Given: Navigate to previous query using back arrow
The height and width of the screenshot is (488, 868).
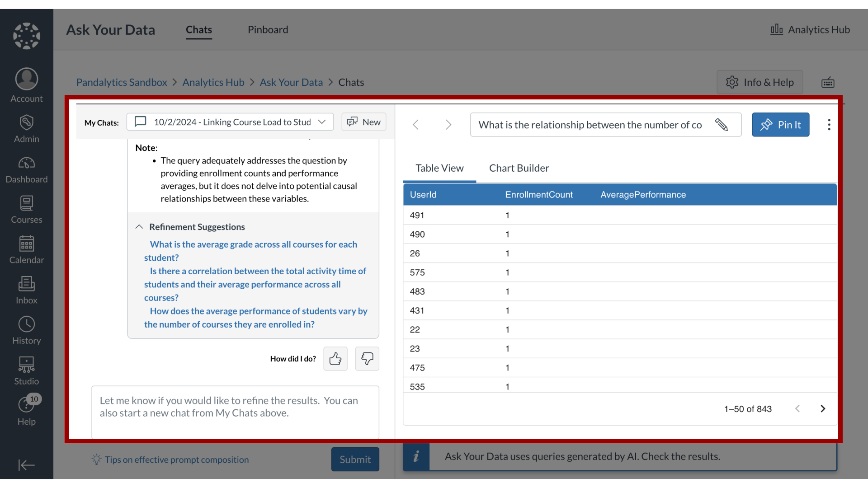Looking at the screenshot, I should [417, 125].
